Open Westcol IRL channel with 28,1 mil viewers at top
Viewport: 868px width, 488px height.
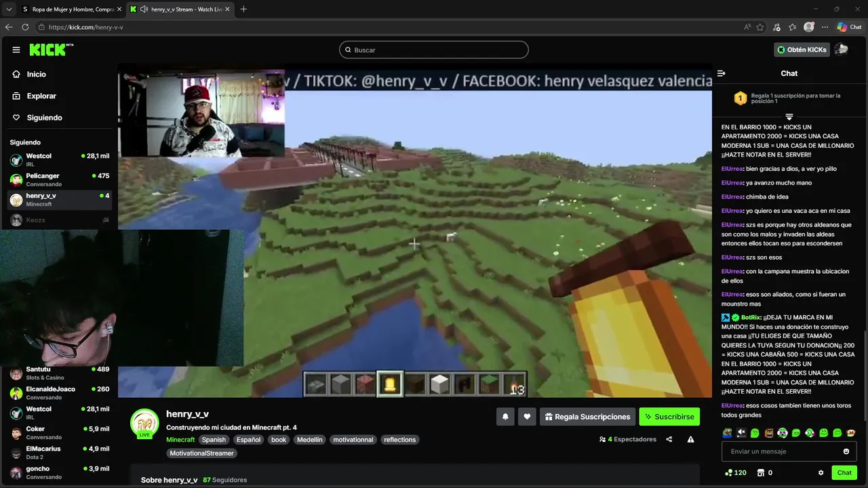tap(59, 160)
